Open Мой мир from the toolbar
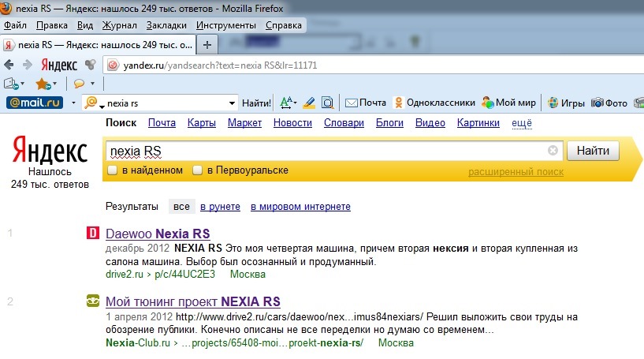Viewport: 644px width, 359px height. tap(509, 103)
